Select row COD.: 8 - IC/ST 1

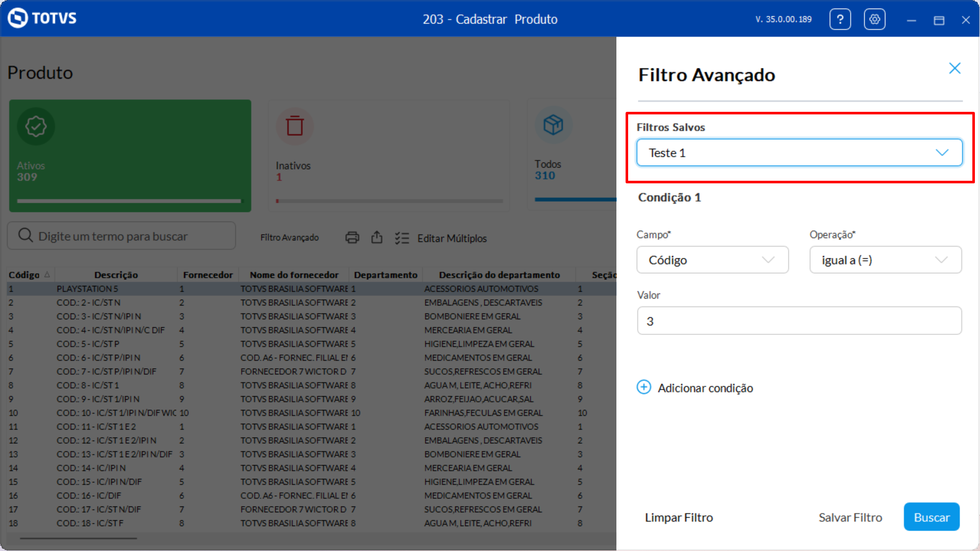pyautogui.click(x=312, y=385)
